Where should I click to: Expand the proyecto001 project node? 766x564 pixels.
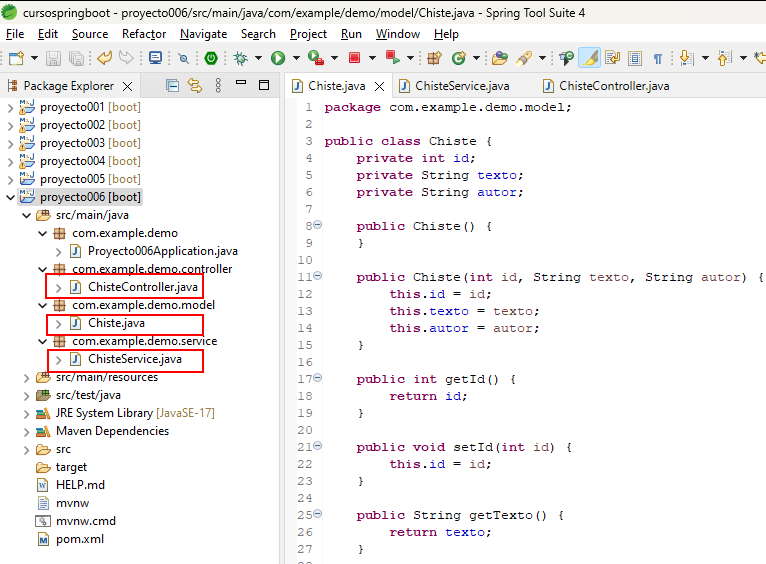coord(10,107)
